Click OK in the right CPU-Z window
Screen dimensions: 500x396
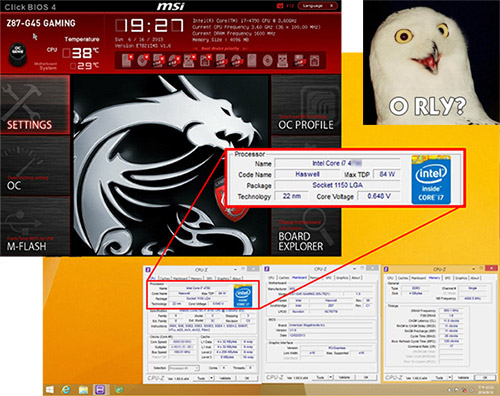click(x=485, y=377)
